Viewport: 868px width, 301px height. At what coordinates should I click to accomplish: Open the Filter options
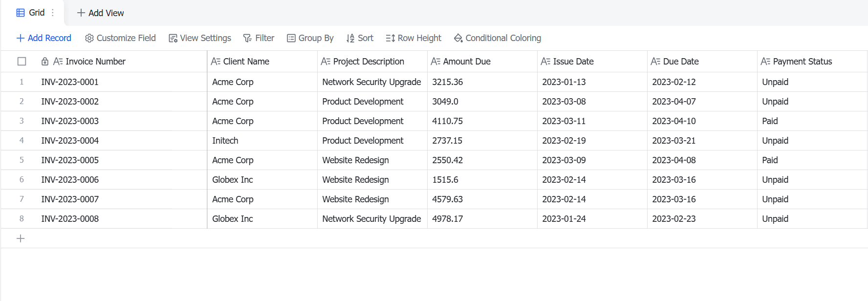coord(259,38)
